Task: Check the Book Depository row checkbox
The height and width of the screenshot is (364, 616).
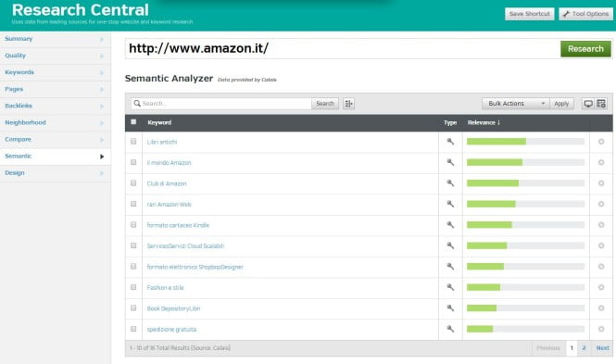Action: [x=133, y=308]
